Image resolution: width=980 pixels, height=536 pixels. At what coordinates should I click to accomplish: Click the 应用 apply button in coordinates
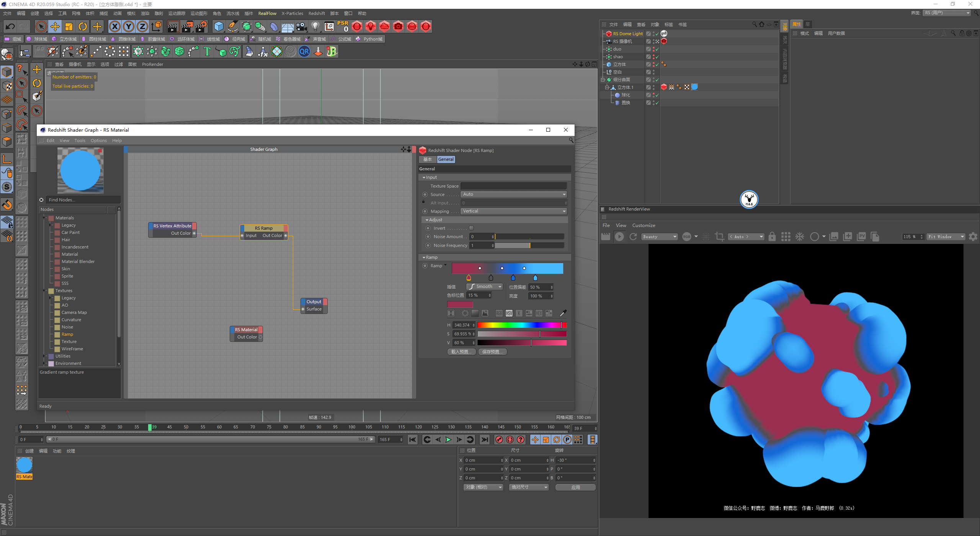[x=575, y=487]
